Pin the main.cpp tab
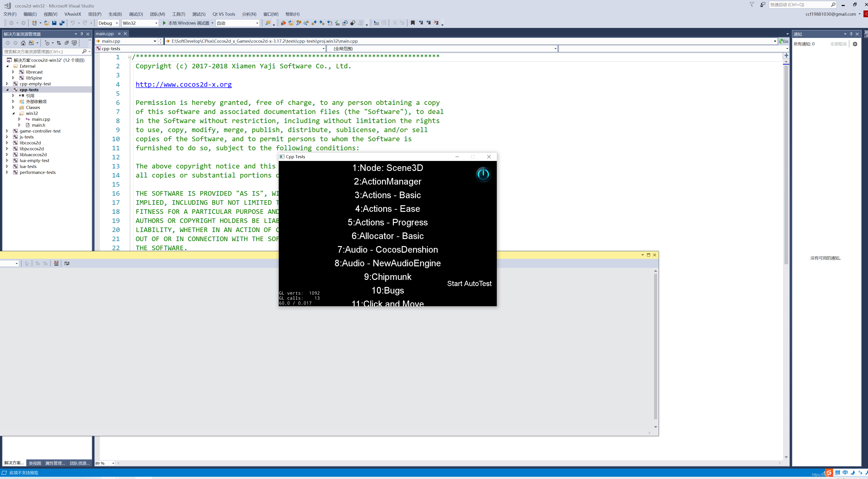 click(119, 34)
